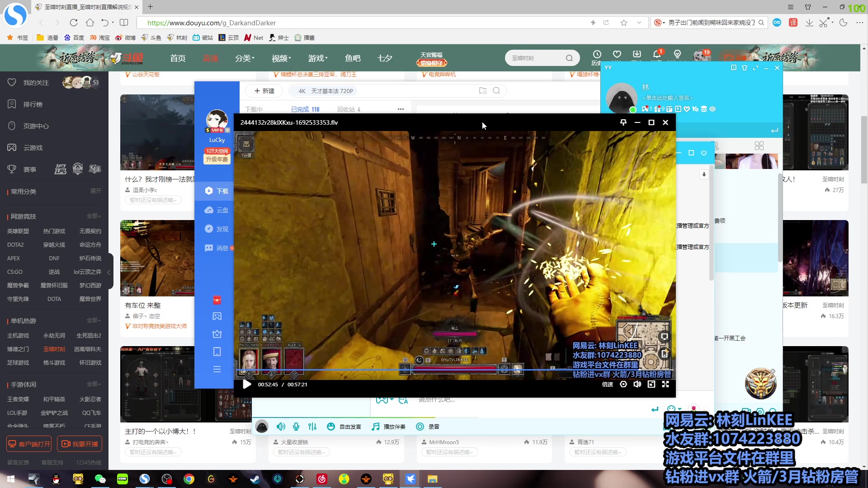Open 我的关注 in left sidebar
This screenshot has height=488, width=868.
click(x=36, y=83)
